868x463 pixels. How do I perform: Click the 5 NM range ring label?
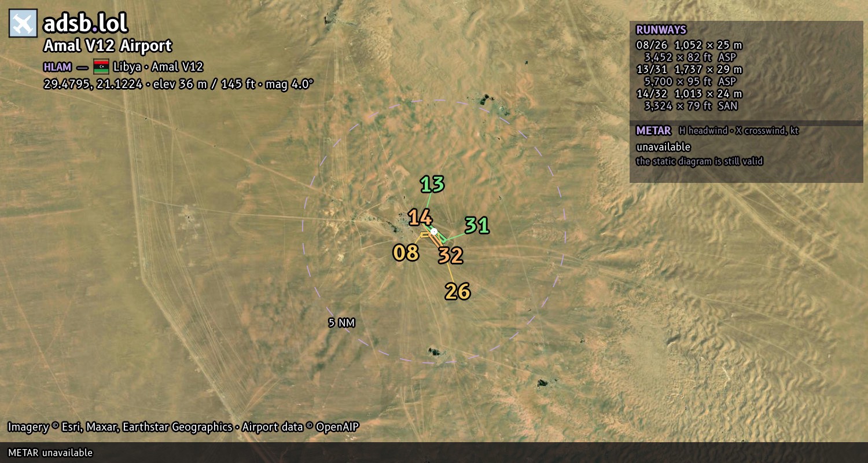[341, 323]
